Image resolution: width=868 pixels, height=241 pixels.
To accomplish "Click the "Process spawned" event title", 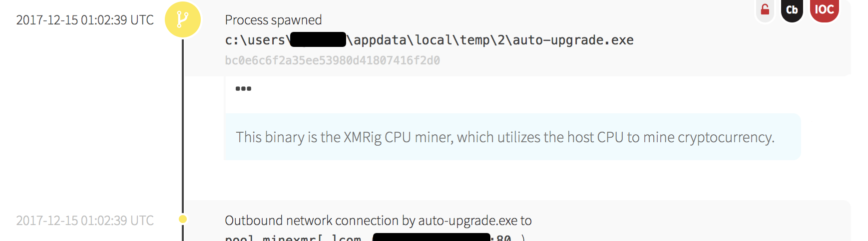I will click(273, 20).
